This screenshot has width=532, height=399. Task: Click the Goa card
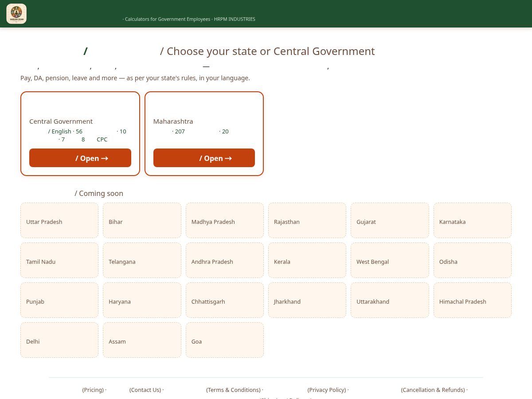pos(225,340)
